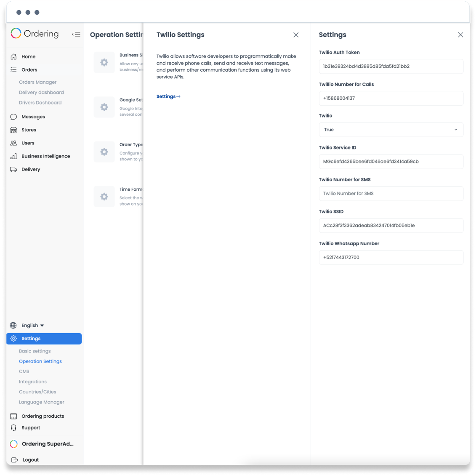The height and width of the screenshot is (475, 476).
Task: Click the Twilio Service ID field
Action: (x=391, y=162)
